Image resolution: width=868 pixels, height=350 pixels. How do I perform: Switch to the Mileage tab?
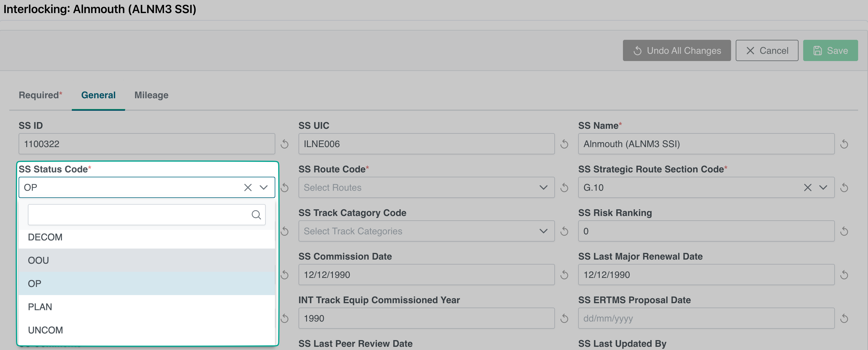click(x=151, y=95)
